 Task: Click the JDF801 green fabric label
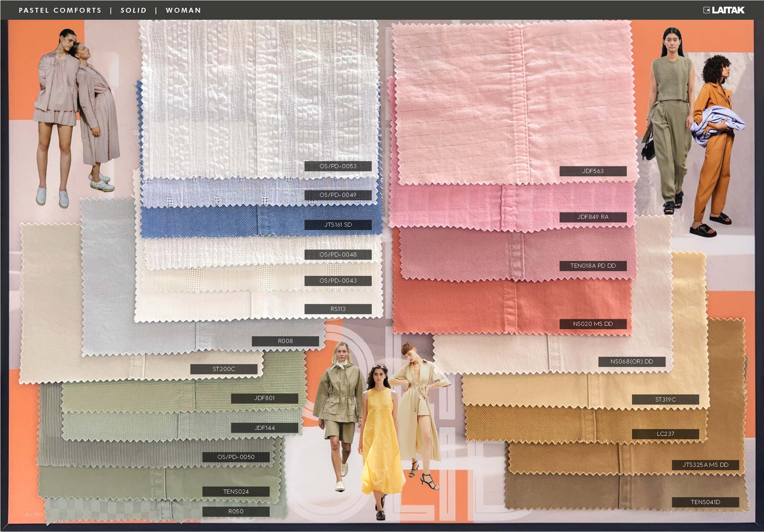click(x=264, y=398)
